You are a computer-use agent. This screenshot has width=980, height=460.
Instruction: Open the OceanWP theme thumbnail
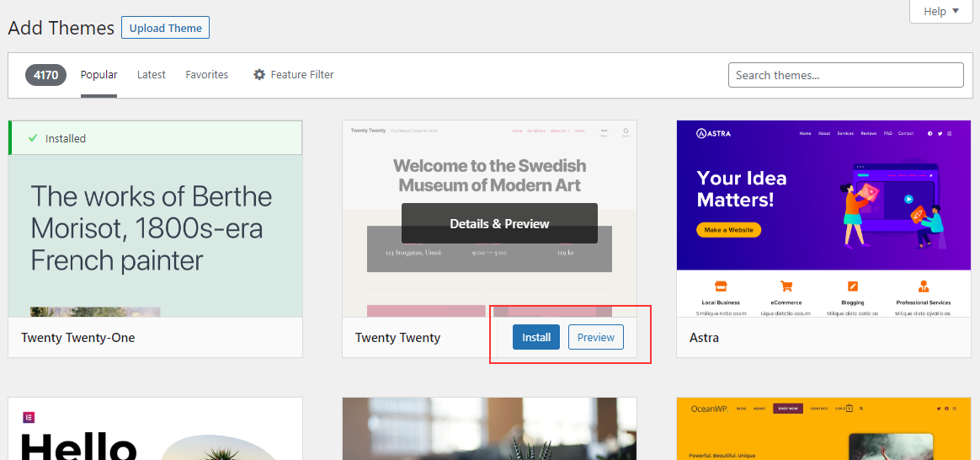click(824, 429)
